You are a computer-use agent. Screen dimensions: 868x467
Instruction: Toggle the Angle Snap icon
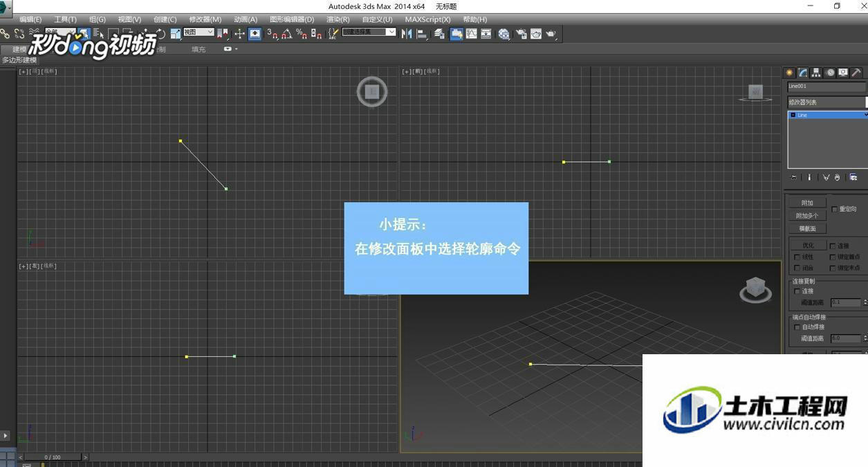tap(286, 33)
